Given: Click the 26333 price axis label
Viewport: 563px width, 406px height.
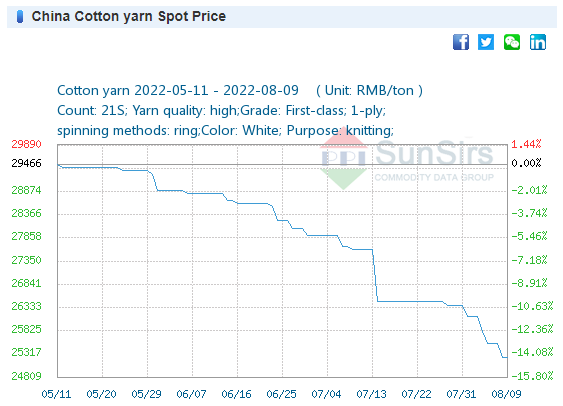Looking at the screenshot, I should (x=26, y=307).
